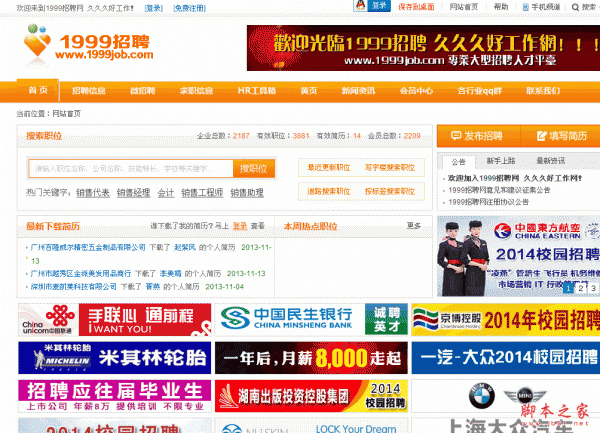Screen dimensions: 600x433
Task: Open the 米其林轮胎 Michelin banner ad
Action: [114, 358]
